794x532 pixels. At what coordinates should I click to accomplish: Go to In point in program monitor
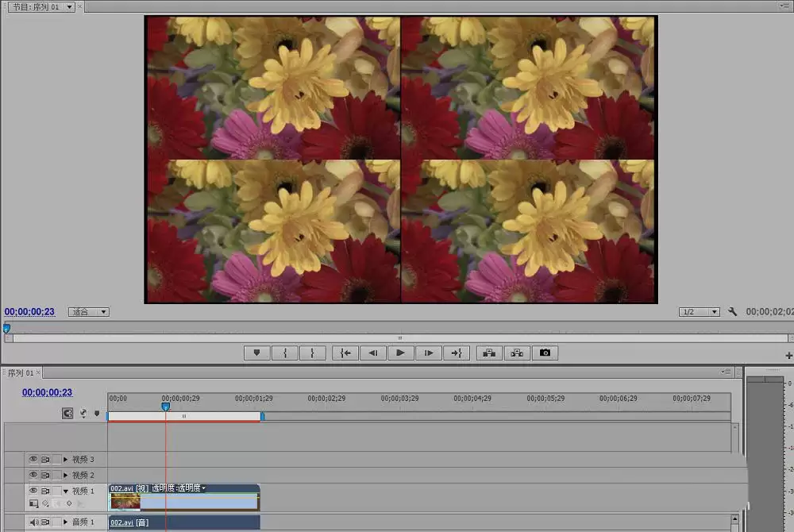click(345, 353)
